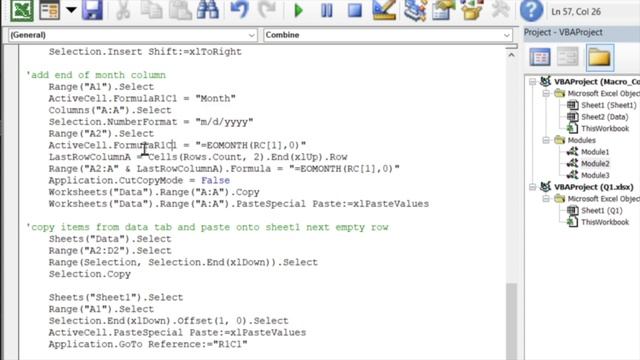
Task: Click the Paste clipboard icon
Action: tap(180, 10)
